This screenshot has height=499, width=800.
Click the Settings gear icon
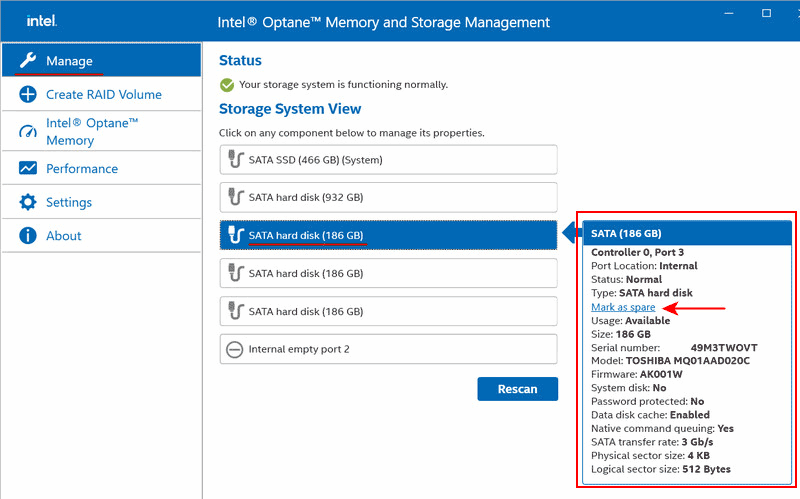(27, 203)
